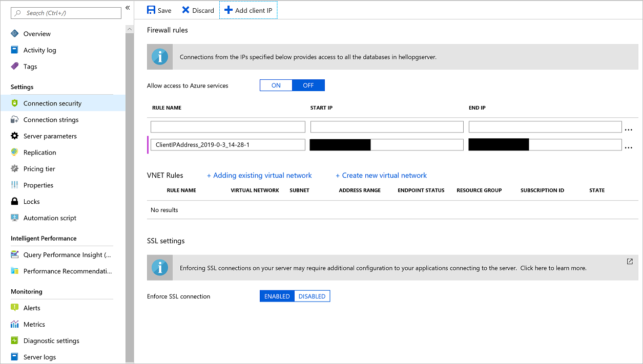Open Diagnostic settings under Monitoring
Image resolution: width=643 pixels, height=364 pixels.
pyautogui.click(x=51, y=341)
